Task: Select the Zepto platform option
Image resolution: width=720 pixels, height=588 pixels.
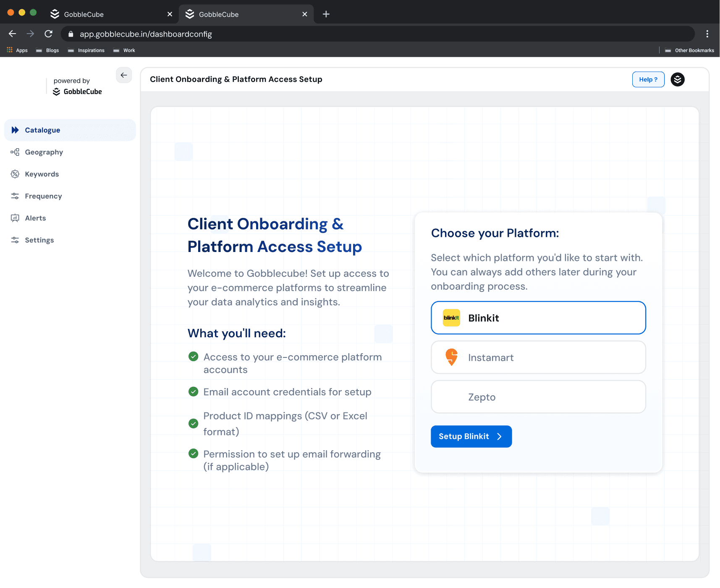Action: pyautogui.click(x=538, y=397)
